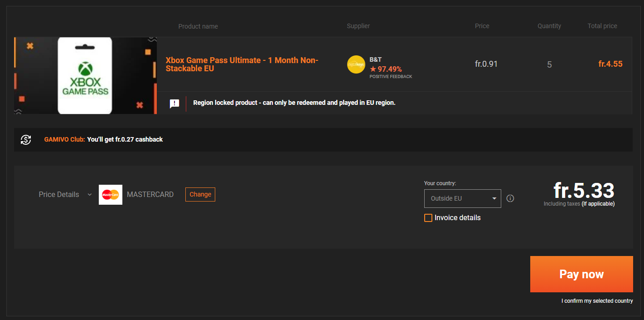Click the region locked warning icon

174,103
